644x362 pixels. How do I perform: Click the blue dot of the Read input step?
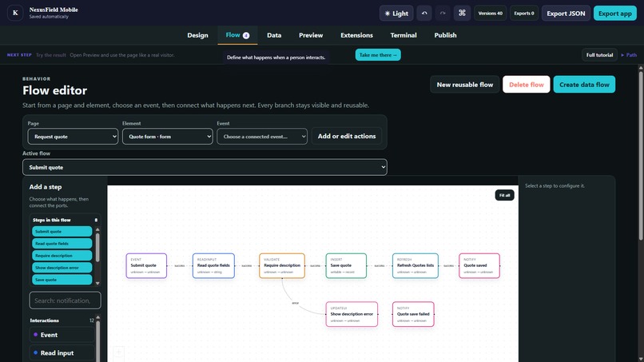click(36, 352)
